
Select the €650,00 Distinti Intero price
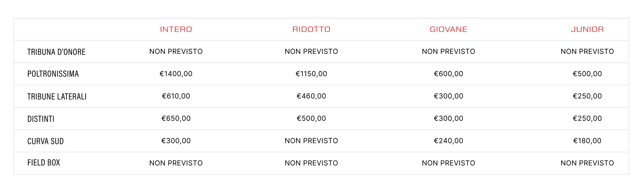(176, 118)
